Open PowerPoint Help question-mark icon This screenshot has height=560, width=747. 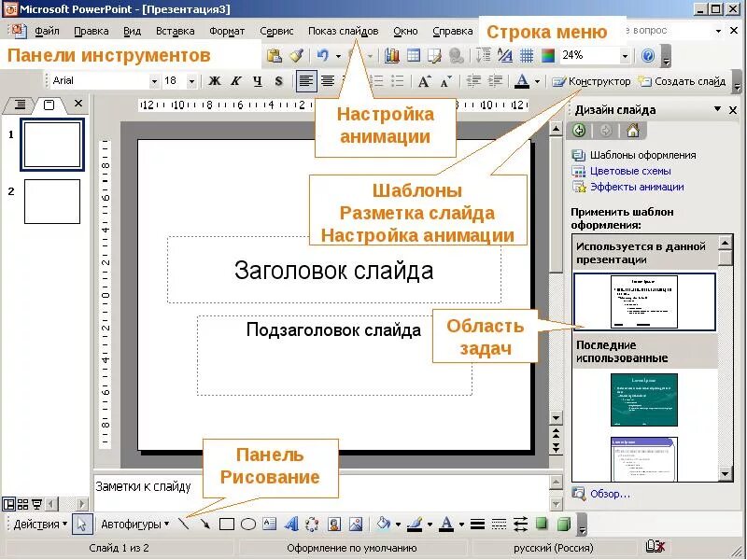point(648,56)
